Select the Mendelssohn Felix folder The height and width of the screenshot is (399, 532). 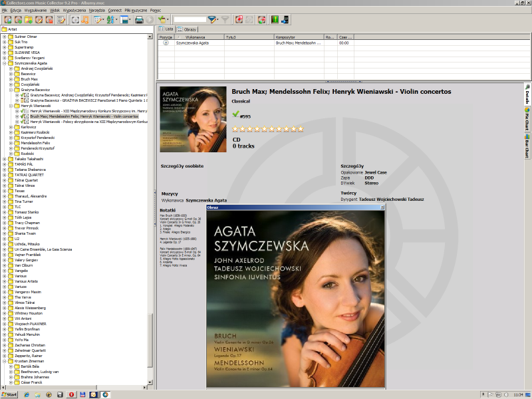(35, 143)
